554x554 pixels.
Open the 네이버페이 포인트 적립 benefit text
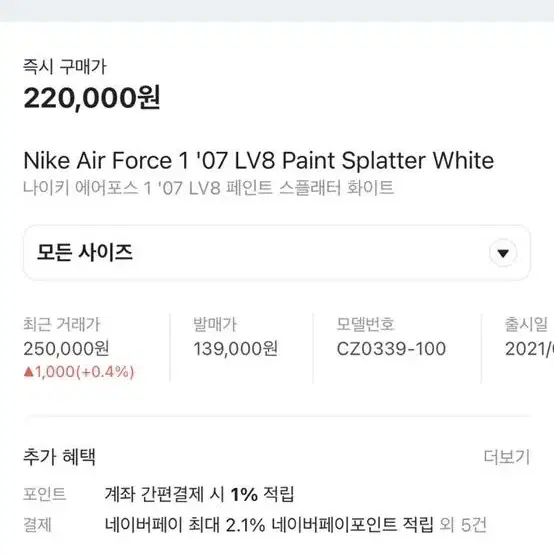pyautogui.click(x=269, y=525)
